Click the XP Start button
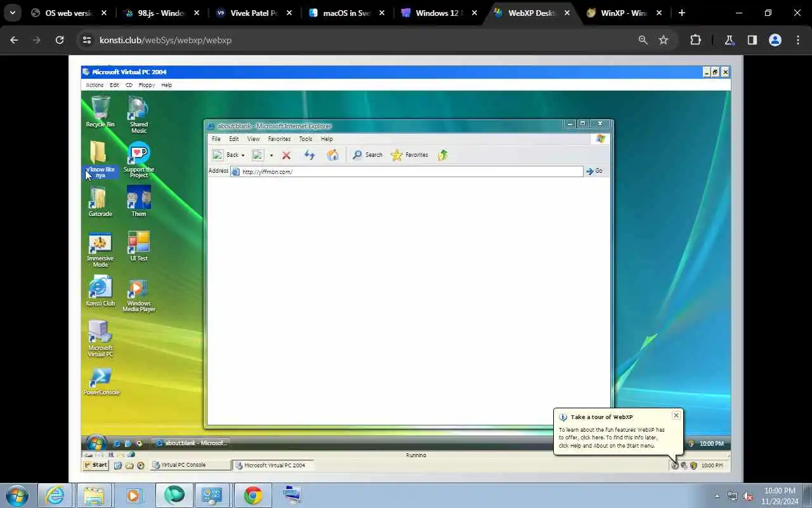Screen dimensions: 812x508 coord(96,465)
